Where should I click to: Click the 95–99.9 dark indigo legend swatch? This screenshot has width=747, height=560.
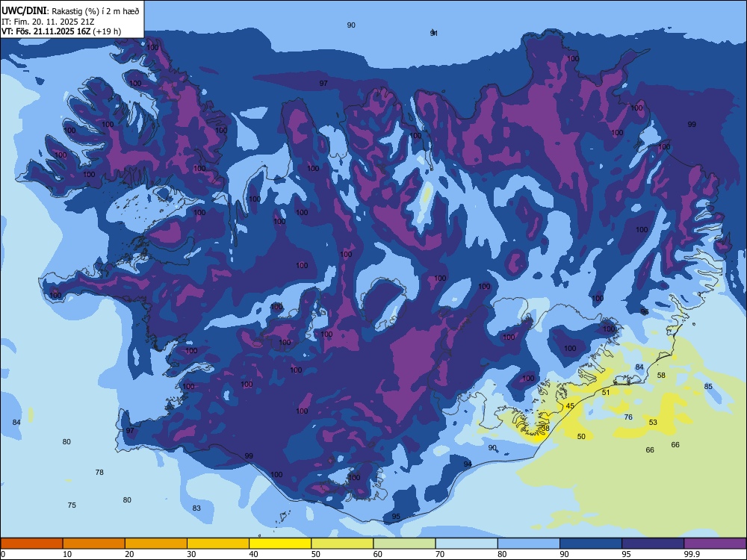pos(653,544)
